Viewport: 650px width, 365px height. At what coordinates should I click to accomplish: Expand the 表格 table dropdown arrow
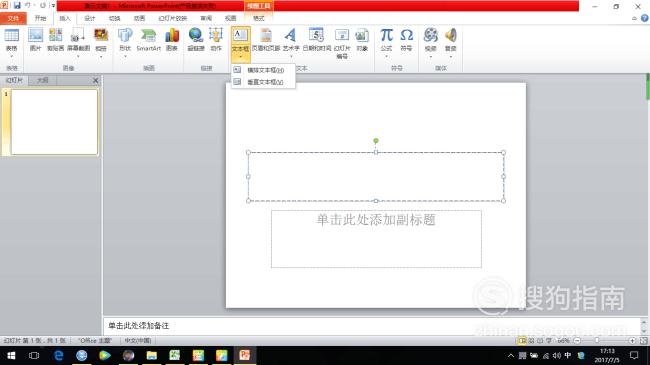(12, 56)
